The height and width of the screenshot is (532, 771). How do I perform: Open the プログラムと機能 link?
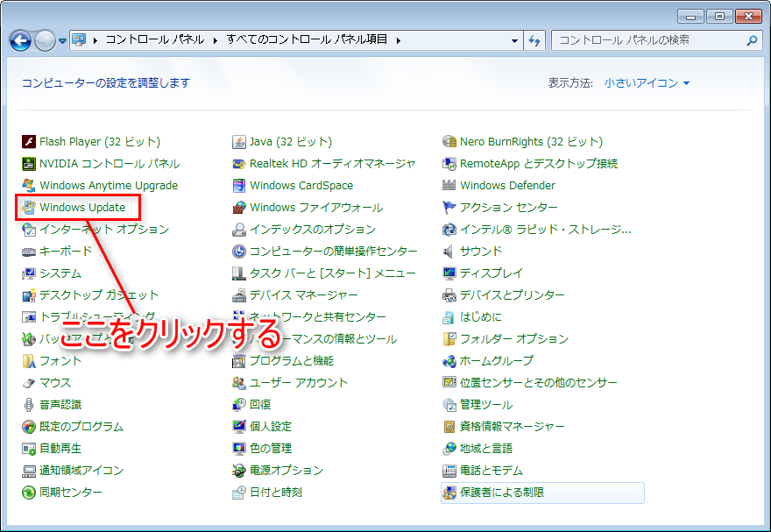click(x=292, y=361)
